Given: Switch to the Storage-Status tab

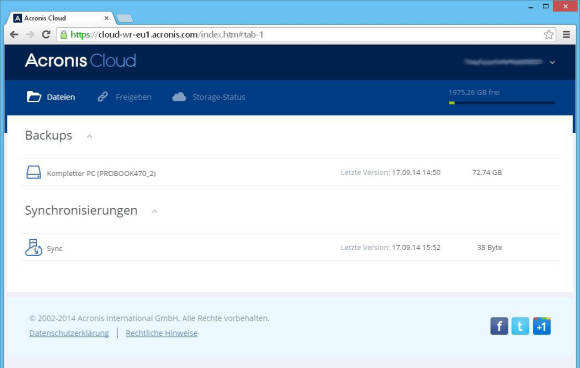Looking at the screenshot, I should (209, 97).
